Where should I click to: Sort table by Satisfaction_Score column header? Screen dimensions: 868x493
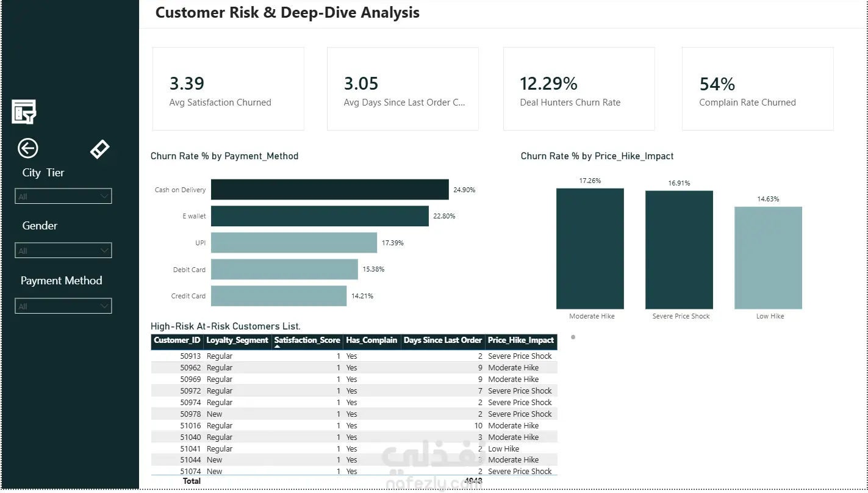pos(307,340)
